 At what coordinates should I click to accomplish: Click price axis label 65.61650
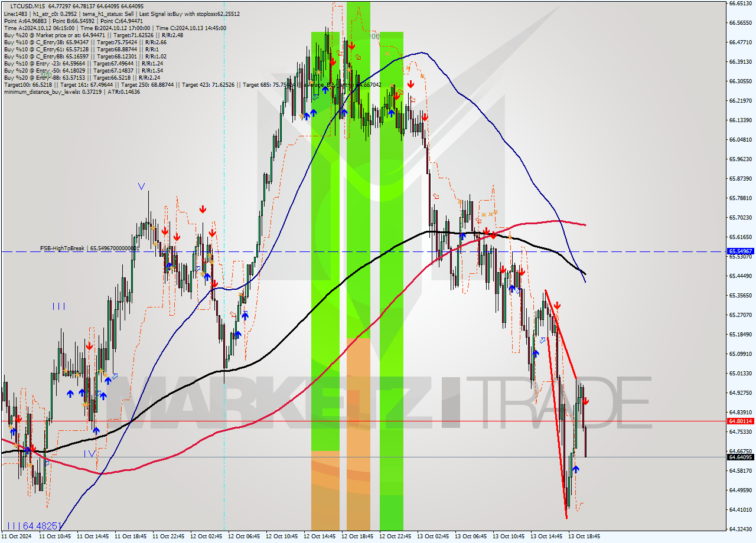(740, 237)
